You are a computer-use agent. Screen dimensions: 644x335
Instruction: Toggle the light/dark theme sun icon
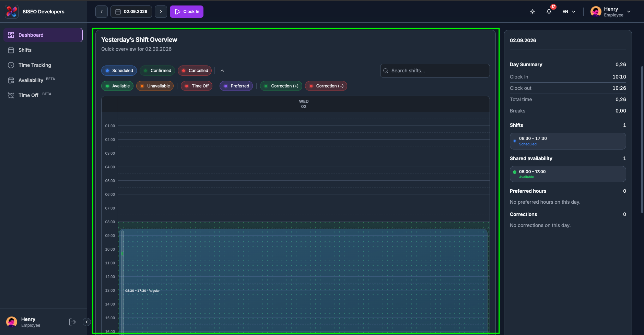tap(532, 12)
